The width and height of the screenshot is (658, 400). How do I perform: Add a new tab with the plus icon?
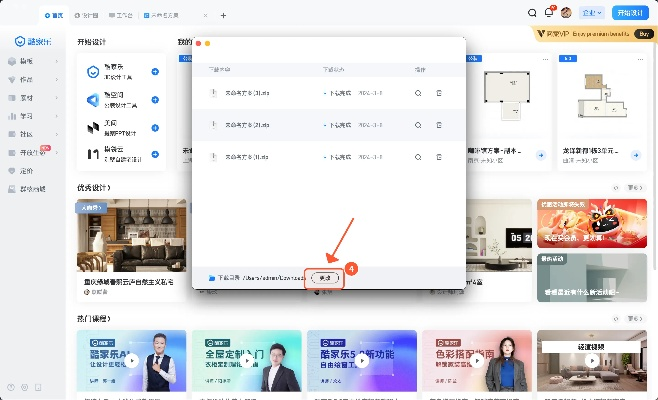(223, 16)
